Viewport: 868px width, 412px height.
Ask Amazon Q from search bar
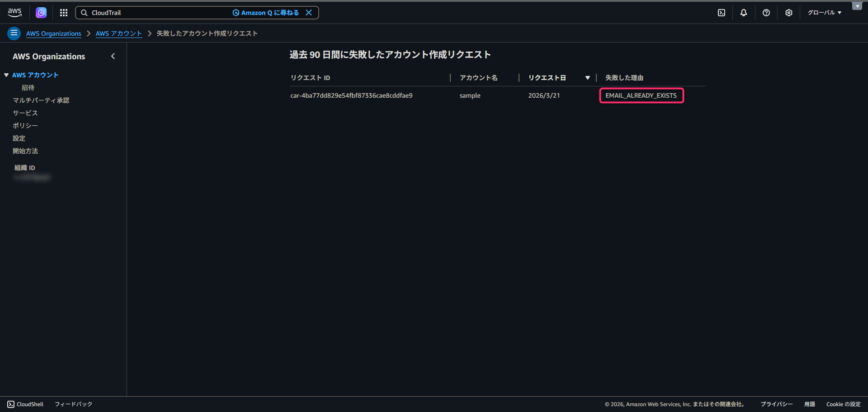point(266,13)
